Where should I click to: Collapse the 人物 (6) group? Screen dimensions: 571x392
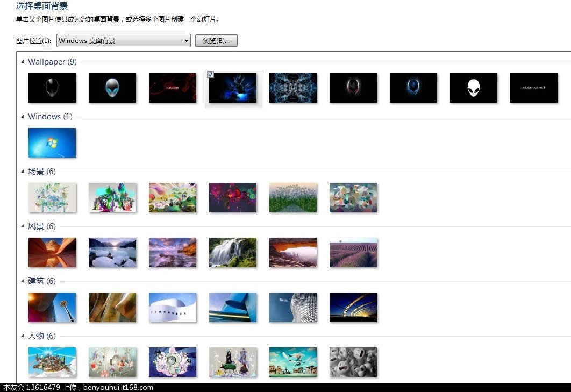coord(23,336)
